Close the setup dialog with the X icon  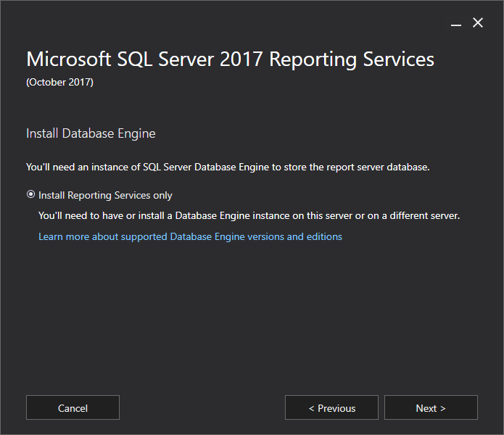478,23
